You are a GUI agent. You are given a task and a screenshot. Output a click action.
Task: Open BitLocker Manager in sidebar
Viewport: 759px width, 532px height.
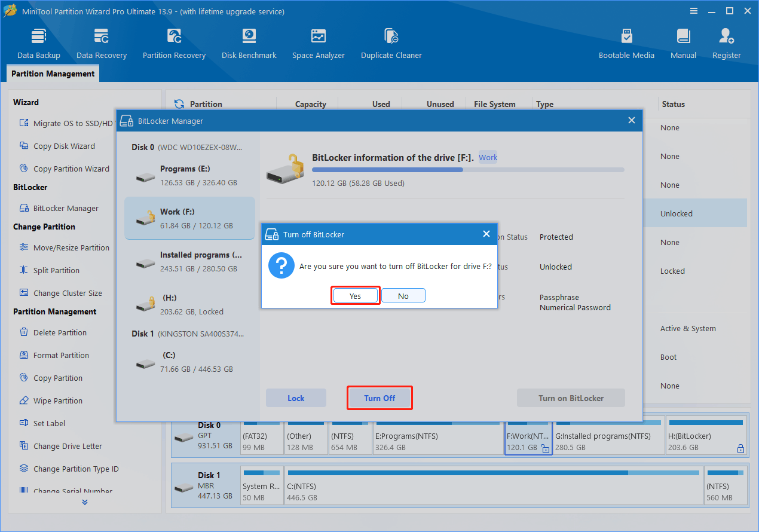click(59, 208)
